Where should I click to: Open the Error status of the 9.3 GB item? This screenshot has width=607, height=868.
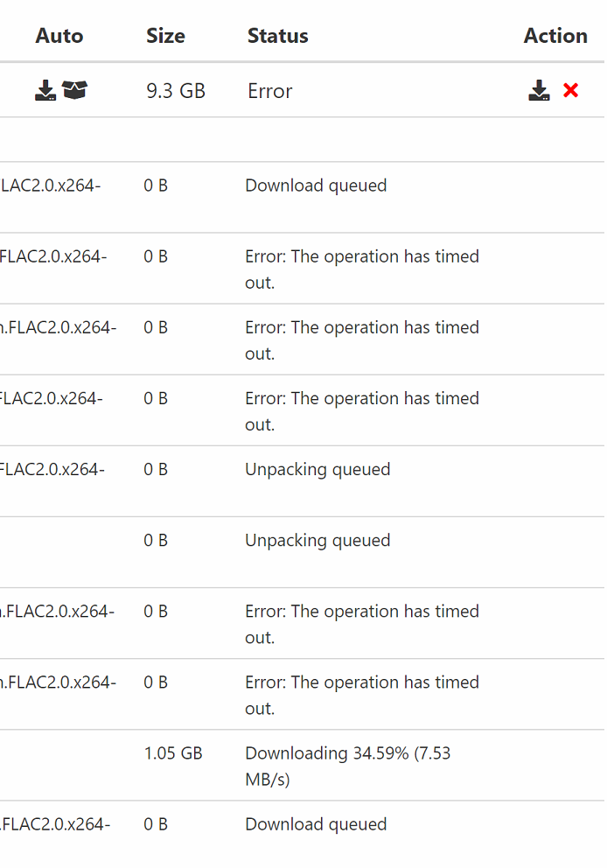269,91
